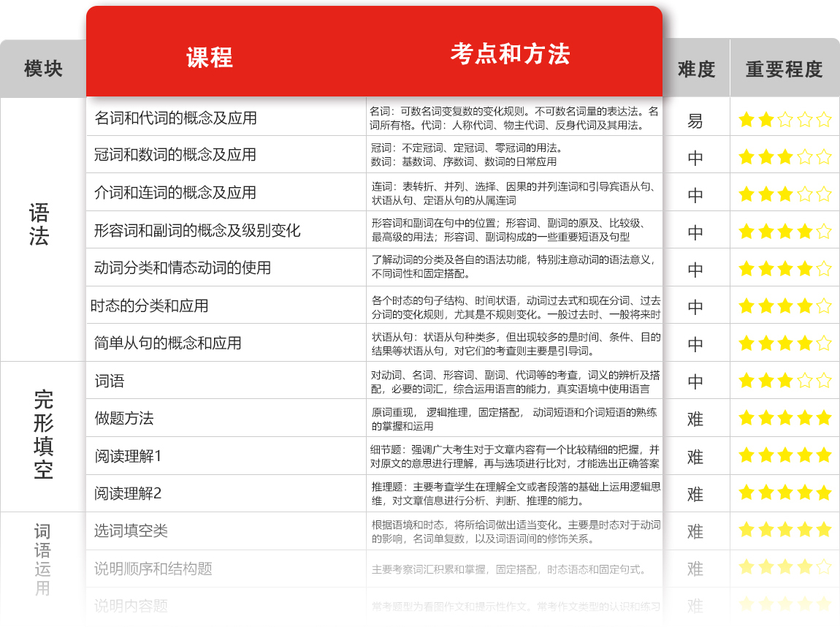Click the star rating in the 词语 course row
The width and height of the screenshot is (840, 627).
pos(784,381)
